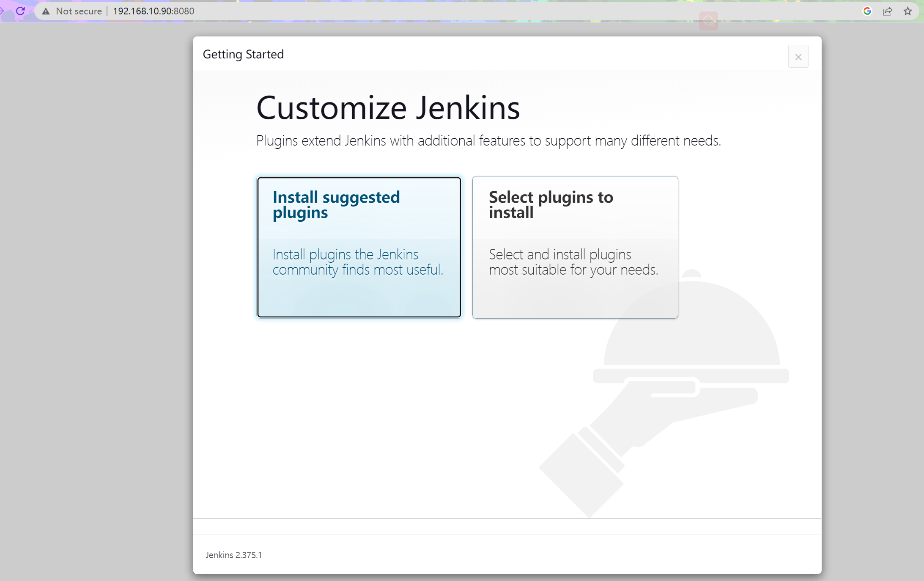Choose Select plugins to install
The width and height of the screenshot is (924, 581).
(575, 247)
